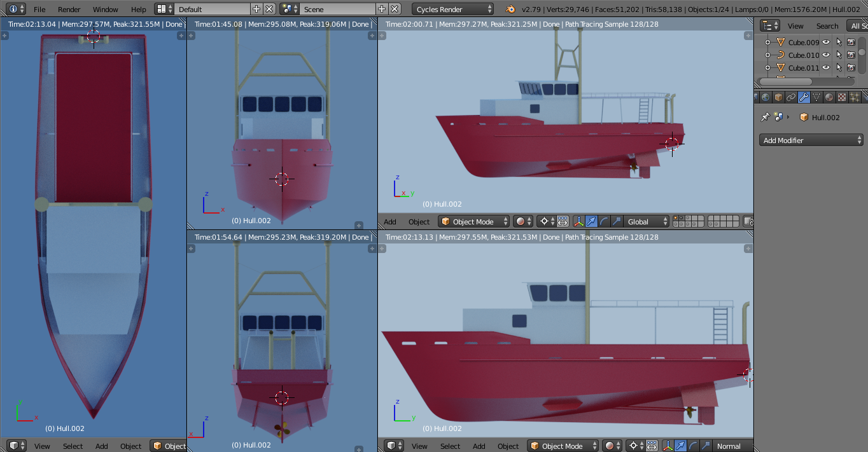
Task: Click the Hull.002 object breadcrumb in properties
Action: 820,118
